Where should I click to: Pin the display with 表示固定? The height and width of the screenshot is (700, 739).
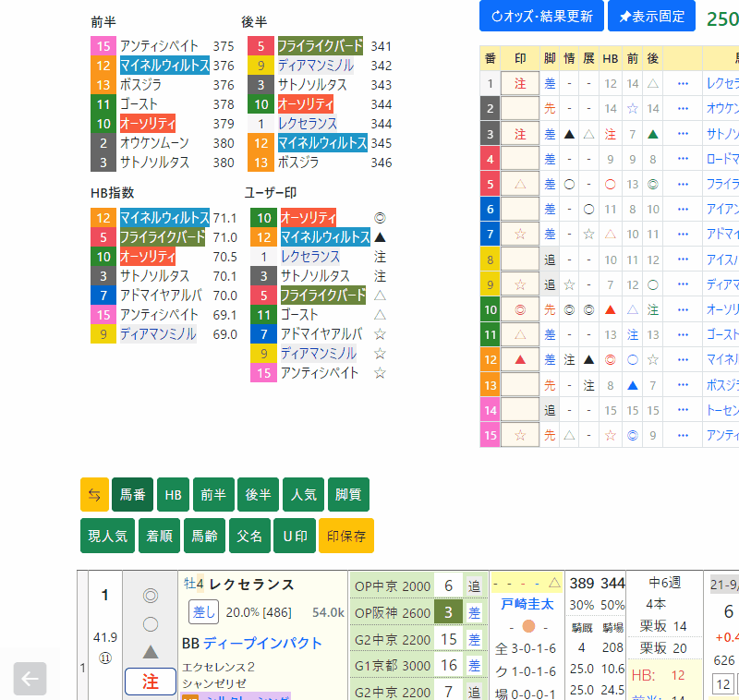tap(651, 17)
